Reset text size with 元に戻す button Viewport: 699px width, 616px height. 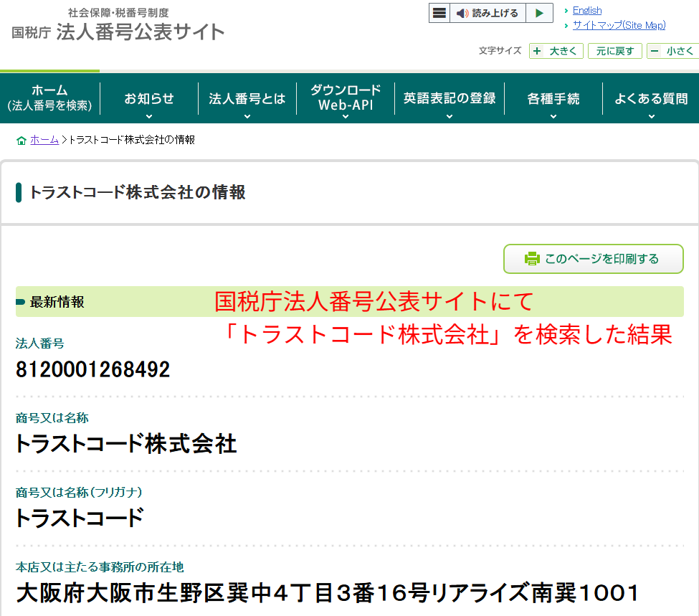click(x=614, y=51)
